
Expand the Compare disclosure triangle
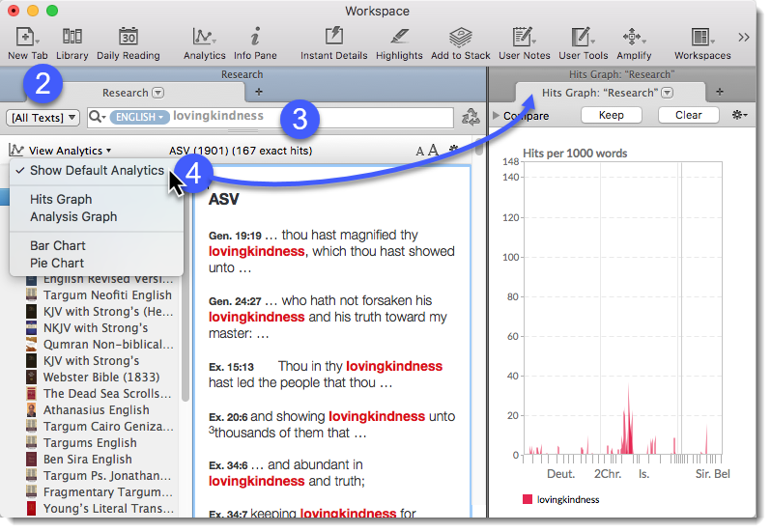point(497,116)
